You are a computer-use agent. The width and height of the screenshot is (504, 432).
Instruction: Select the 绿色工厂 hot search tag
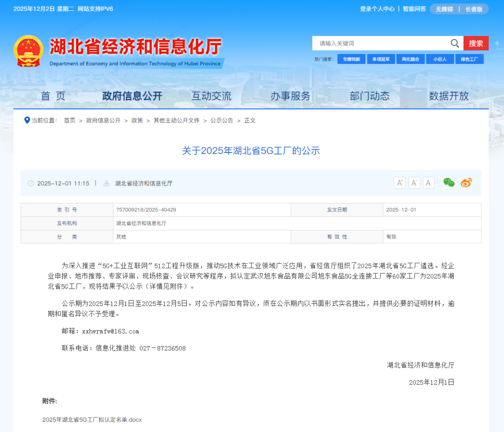click(x=469, y=59)
